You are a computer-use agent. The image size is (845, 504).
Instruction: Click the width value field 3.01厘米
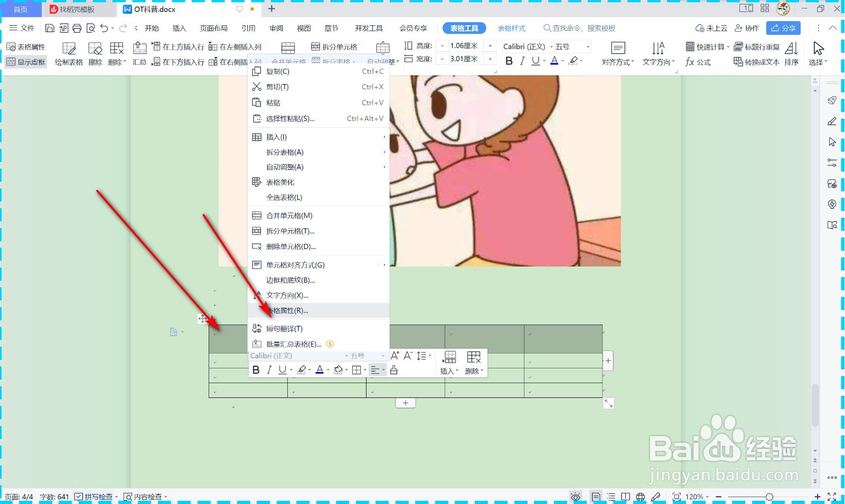click(x=465, y=59)
